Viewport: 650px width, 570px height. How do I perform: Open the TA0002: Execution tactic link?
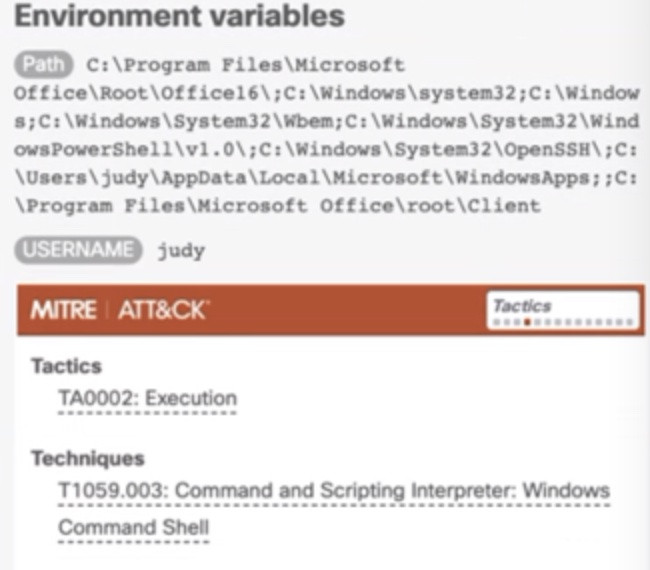pyautogui.click(x=148, y=398)
